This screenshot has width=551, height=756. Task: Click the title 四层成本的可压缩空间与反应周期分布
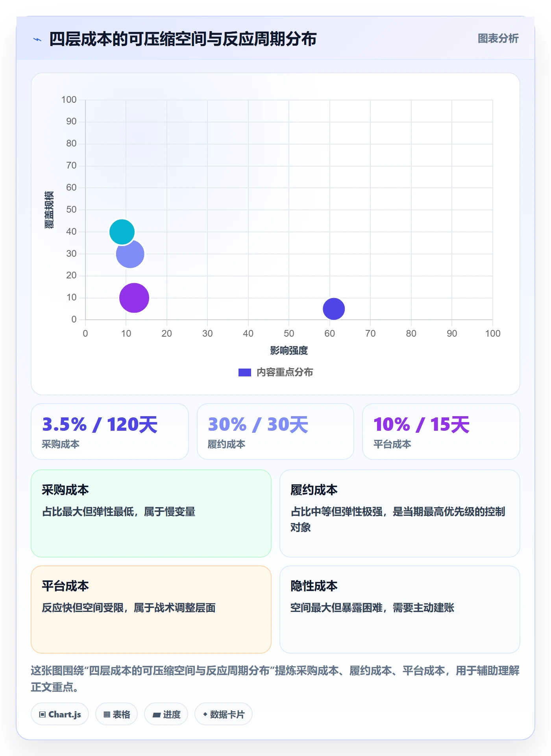pyautogui.click(x=183, y=39)
